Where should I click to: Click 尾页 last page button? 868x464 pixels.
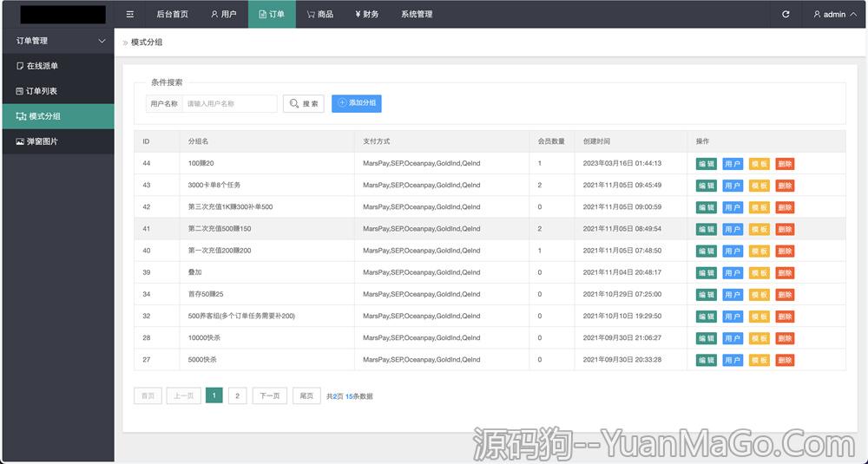point(306,396)
